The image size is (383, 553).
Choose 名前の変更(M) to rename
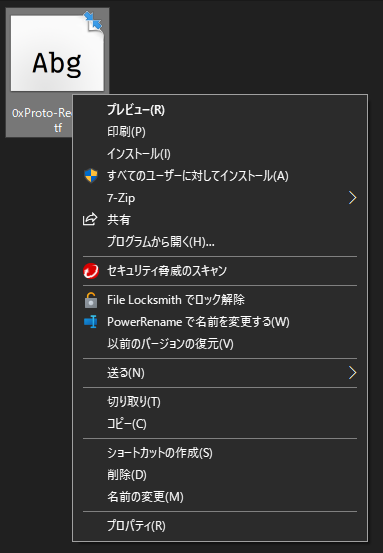pyautogui.click(x=220, y=497)
